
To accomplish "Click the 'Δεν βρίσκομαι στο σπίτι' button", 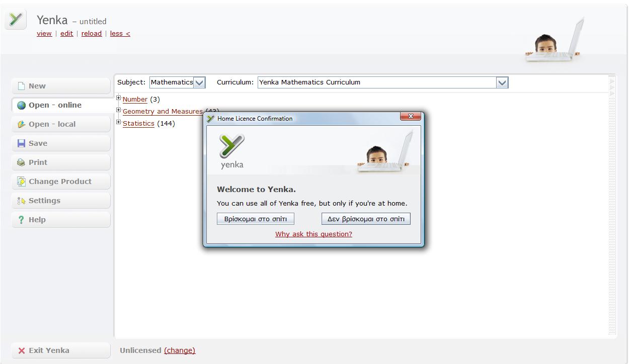I will tap(366, 219).
